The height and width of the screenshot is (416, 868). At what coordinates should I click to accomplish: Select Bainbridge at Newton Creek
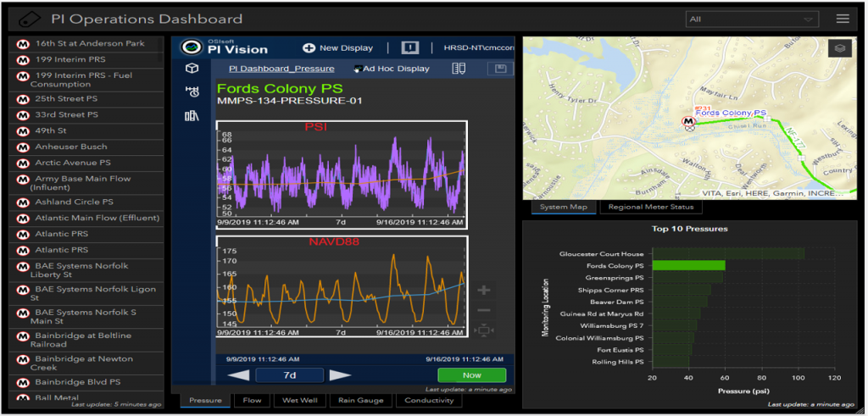(86, 363)
